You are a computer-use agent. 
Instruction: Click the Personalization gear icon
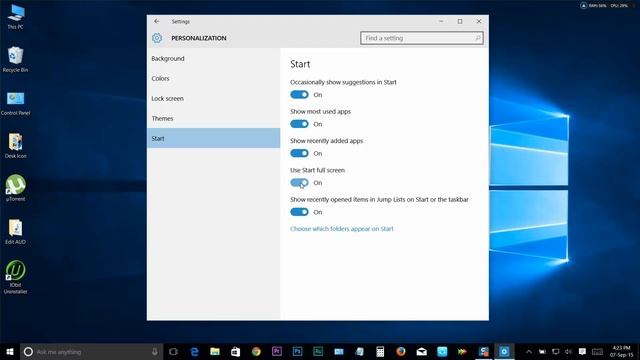(x=157, y=38)
